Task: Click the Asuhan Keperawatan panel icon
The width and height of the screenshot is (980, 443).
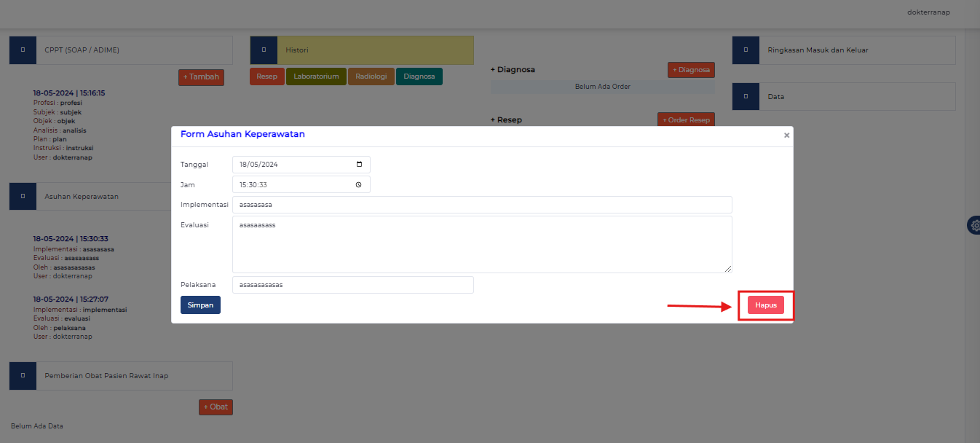Action: pos(23,196)
